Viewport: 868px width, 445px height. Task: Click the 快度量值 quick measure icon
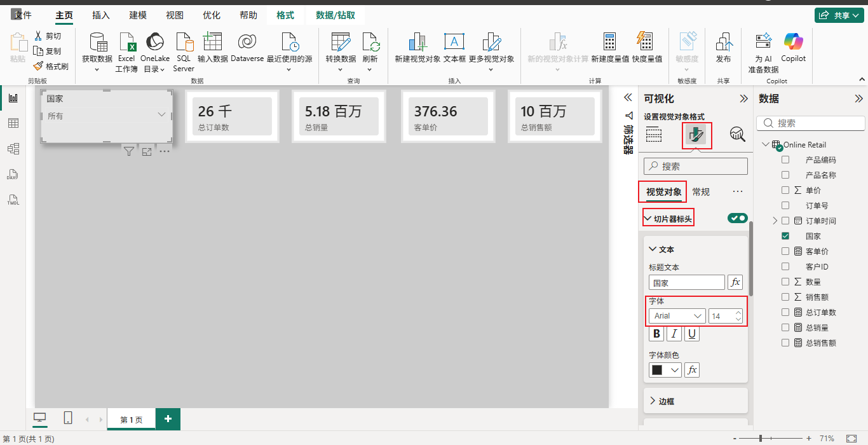(x=646, y=42)
